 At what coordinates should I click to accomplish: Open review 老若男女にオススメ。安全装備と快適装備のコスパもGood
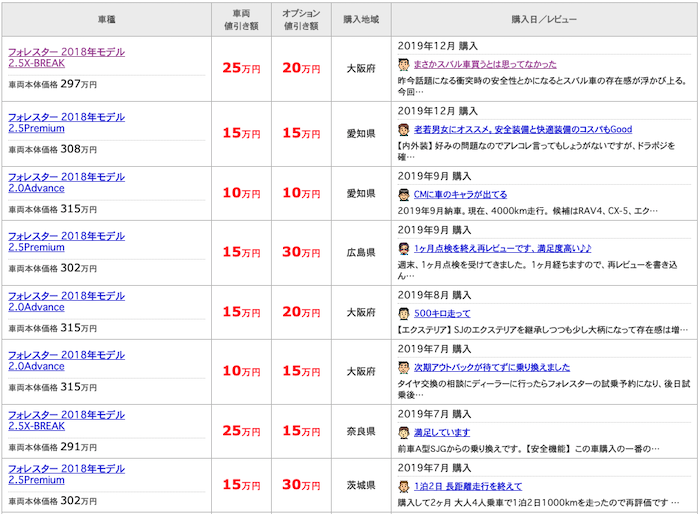pos(523,130)
